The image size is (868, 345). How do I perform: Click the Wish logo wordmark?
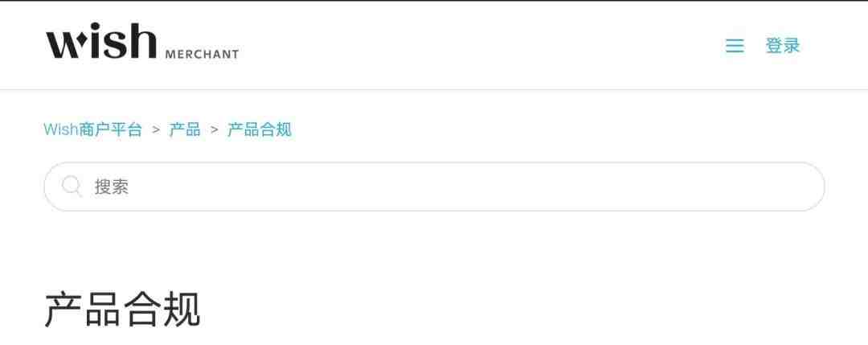point(101,41)
